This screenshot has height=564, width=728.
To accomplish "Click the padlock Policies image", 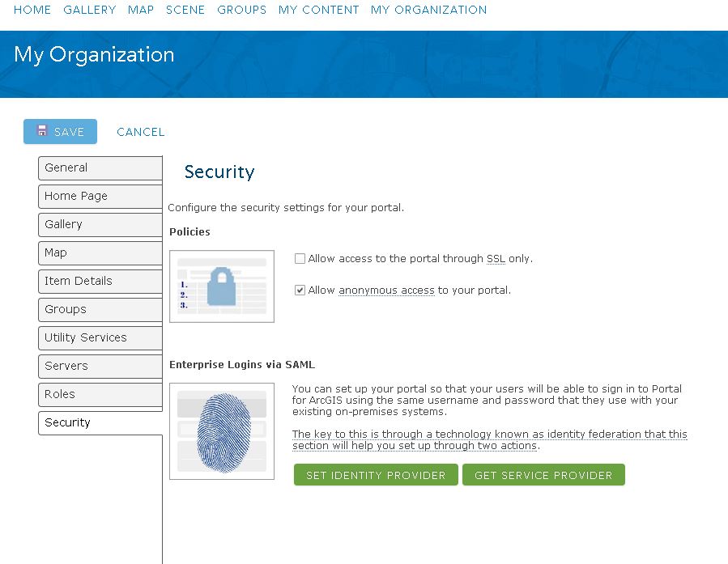I will coord(221,286).
